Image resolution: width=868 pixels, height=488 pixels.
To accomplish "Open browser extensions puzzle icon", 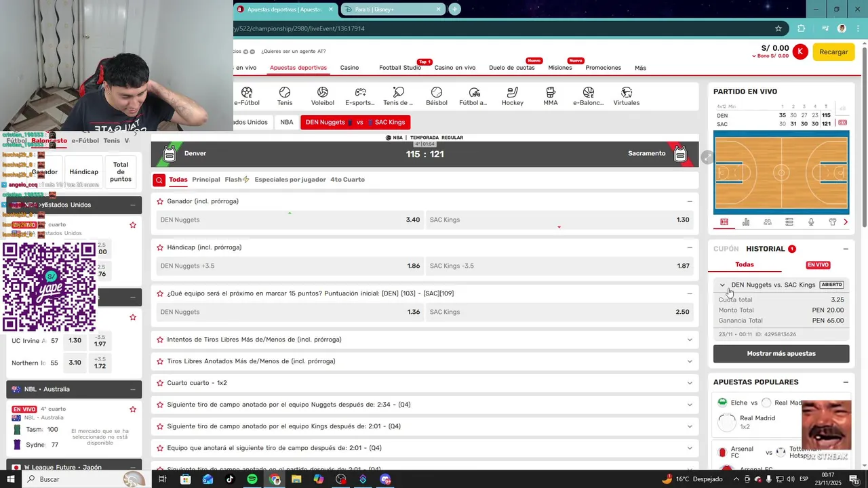I will [802, 28].
